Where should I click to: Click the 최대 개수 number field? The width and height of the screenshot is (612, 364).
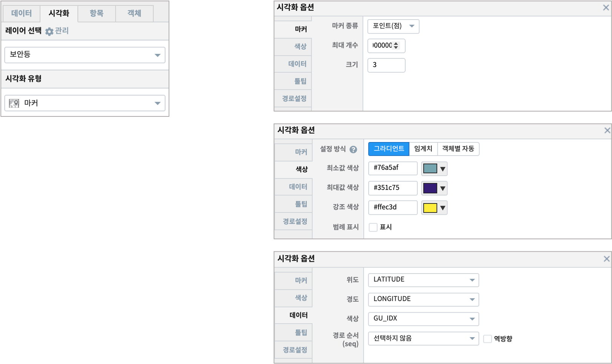(386, 46)
